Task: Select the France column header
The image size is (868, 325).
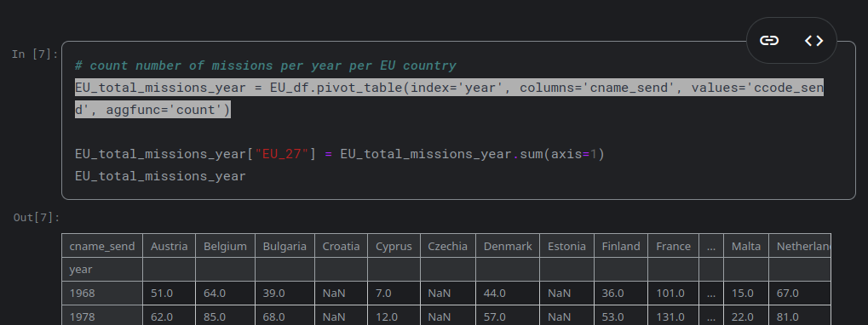Action: pos(673,246)
